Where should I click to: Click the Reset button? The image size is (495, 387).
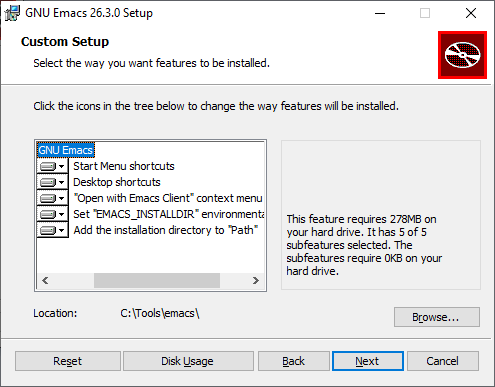[x=68, y=361]
